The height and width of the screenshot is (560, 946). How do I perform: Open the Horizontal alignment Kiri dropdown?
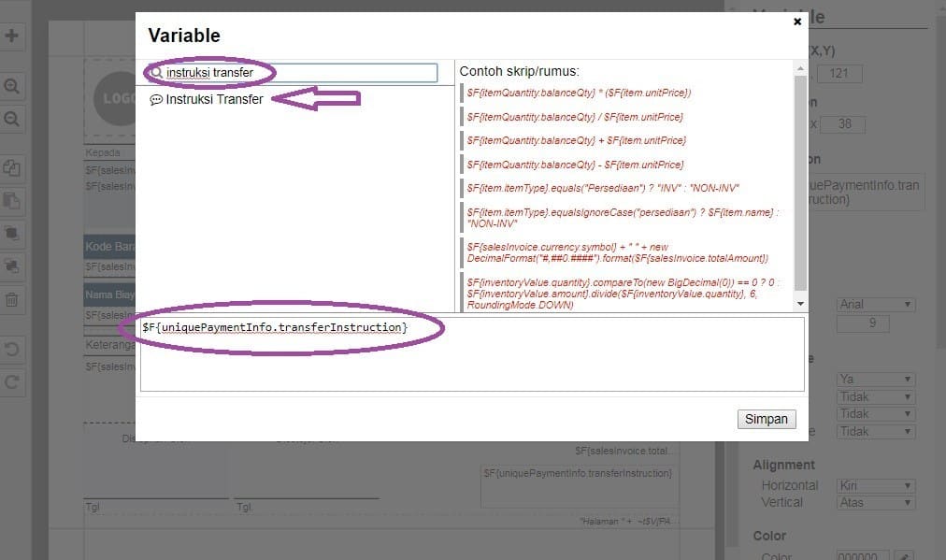(x=876, y=486)
